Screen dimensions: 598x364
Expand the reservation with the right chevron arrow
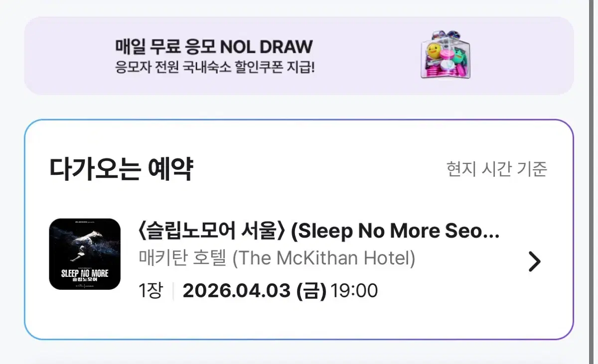[x=534, y=261]
